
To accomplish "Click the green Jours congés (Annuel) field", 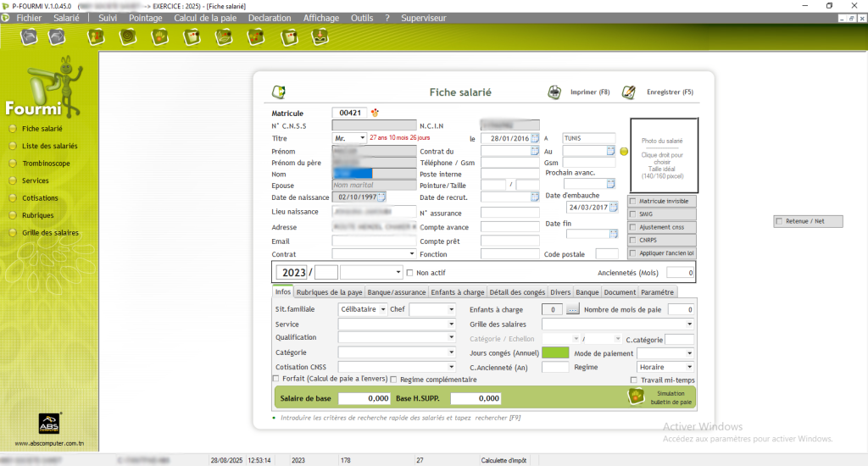I will 555,352.
